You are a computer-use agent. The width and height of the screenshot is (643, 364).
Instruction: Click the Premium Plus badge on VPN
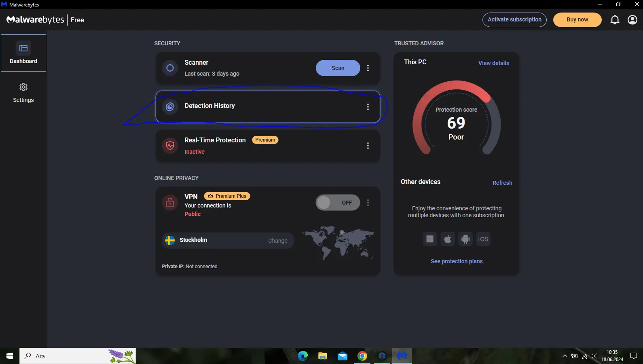[x=227, y=196]
